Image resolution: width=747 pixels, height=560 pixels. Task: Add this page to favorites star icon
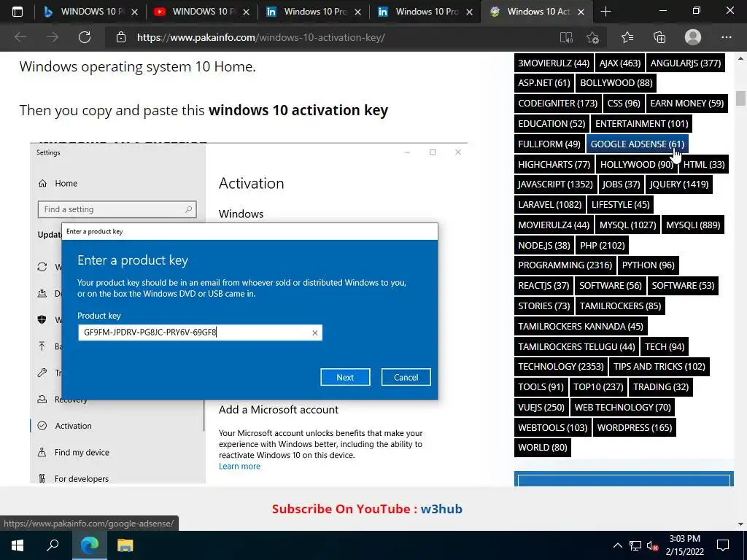(x=592, y=37)
